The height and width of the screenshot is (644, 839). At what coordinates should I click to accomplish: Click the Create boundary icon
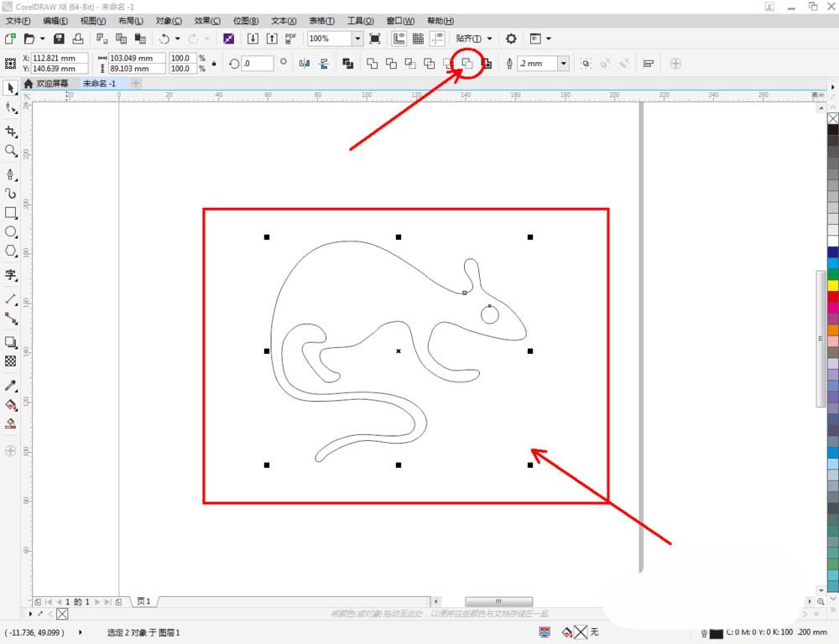(487, 64)
